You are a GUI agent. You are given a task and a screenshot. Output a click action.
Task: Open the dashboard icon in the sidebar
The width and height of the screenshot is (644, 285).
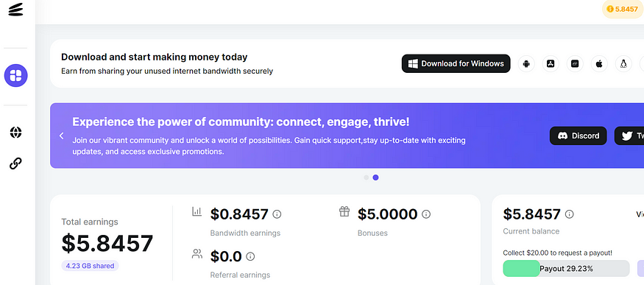tap(15, 76)
